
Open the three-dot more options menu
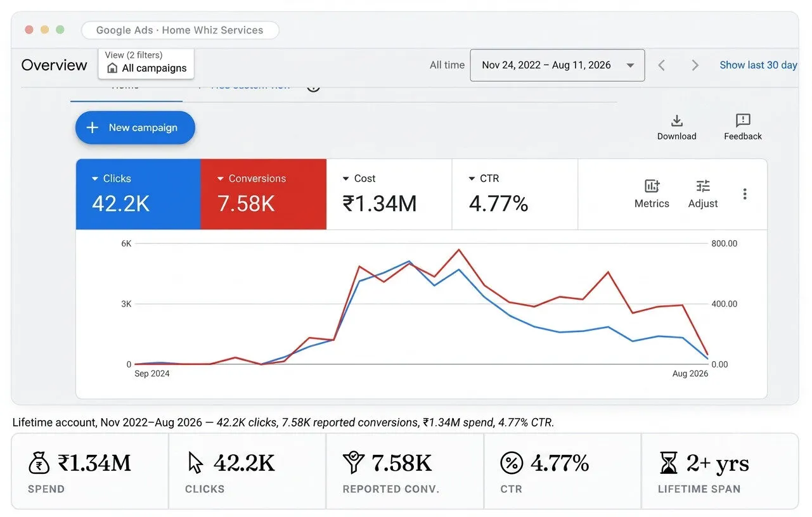[x=745, y=194]
